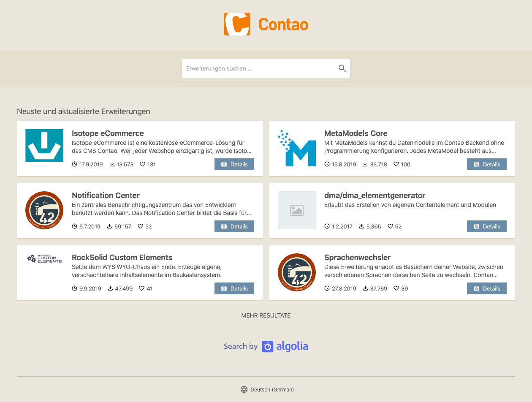532x402 pixels.
Task: Click the clock icon beside 1.2.2017
Action: [327, 226]
